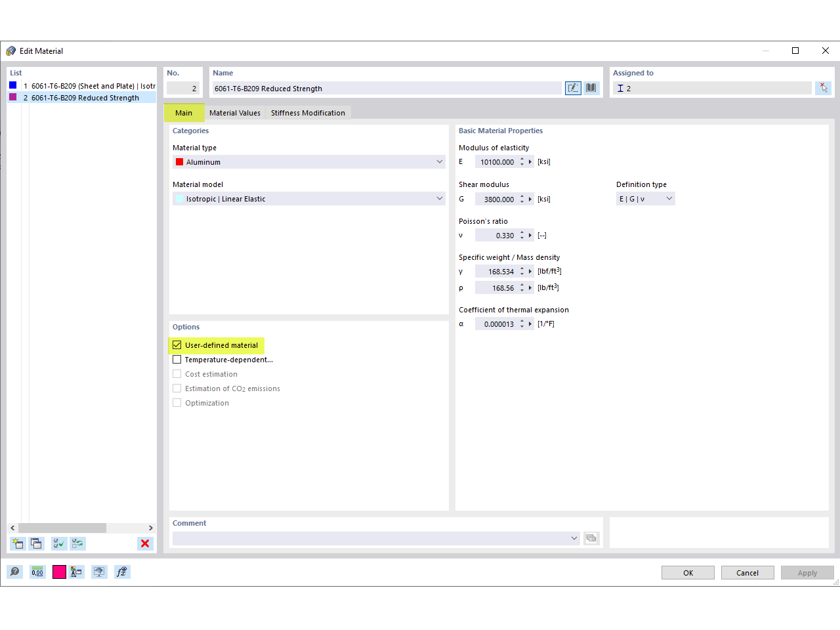Screen dimensions: 840x630
Task: Click the specific weight spinner
Action: click(x=522, y=272)
